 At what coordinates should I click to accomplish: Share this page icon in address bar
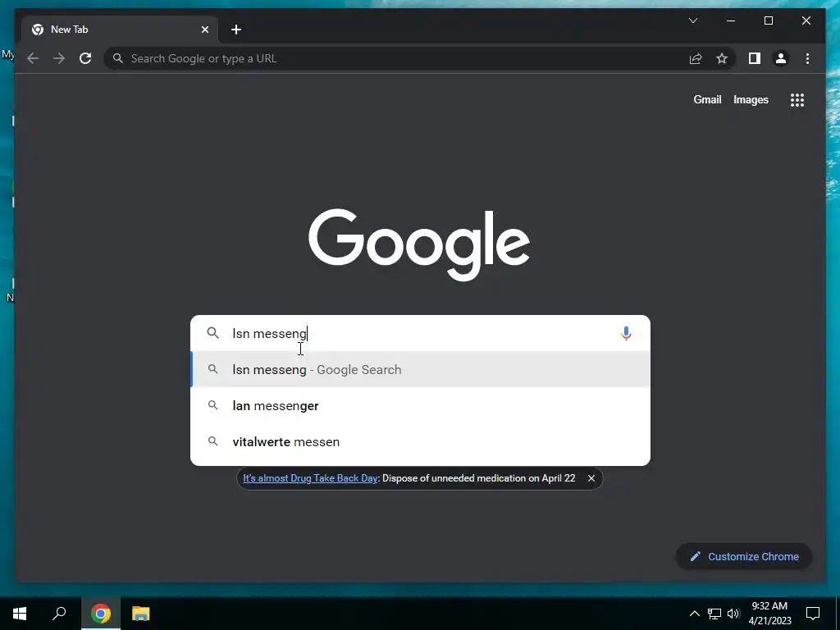(x=696, y=58)
